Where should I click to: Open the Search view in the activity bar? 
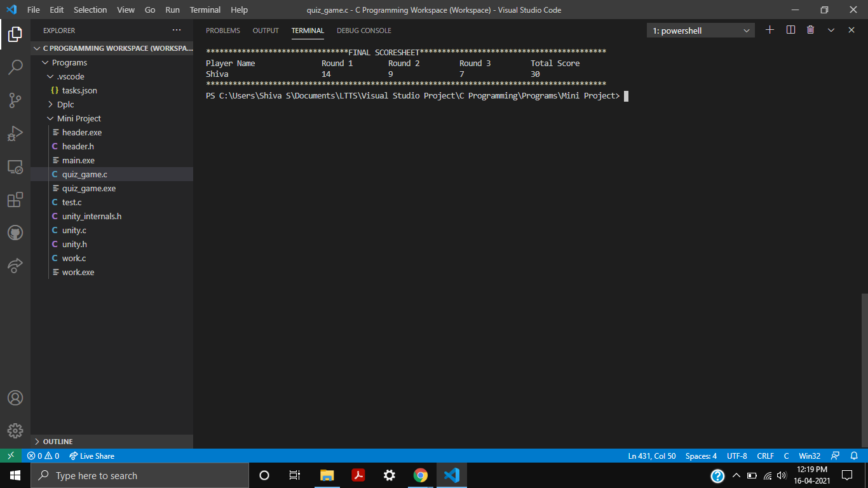(x=15, y=67)
